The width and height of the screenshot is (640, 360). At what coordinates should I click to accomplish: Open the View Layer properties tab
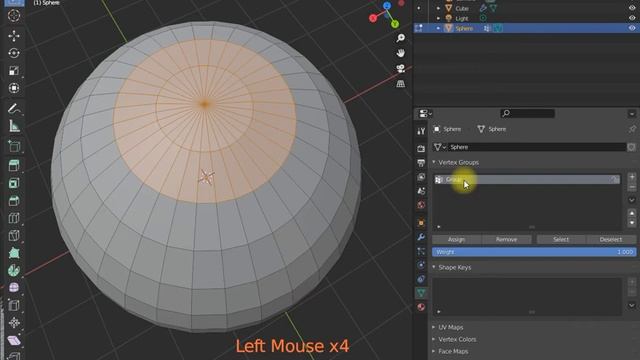(x=421, y=177)
